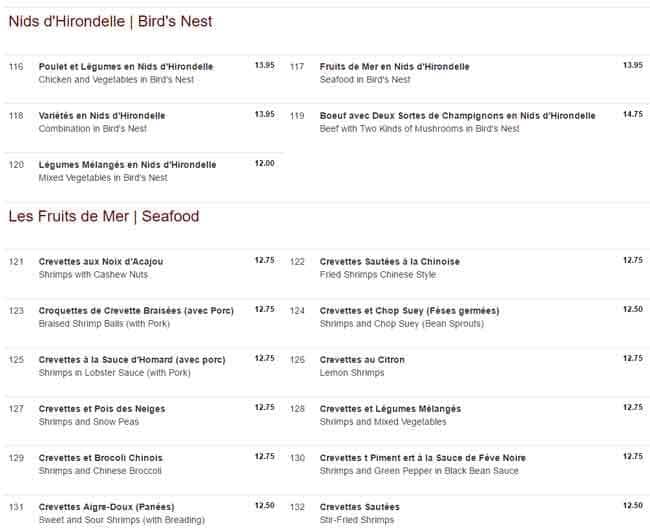Select Boeuf avec Deux Sortes de Champignons item
Screen dimensions: 650x532
(x=457, y=116)
